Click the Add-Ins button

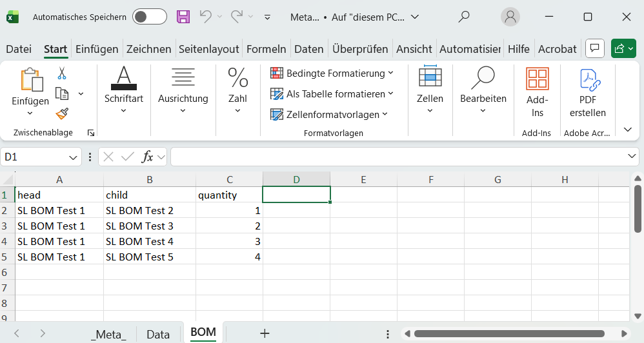pyautogui.click(x=538, y=93)
